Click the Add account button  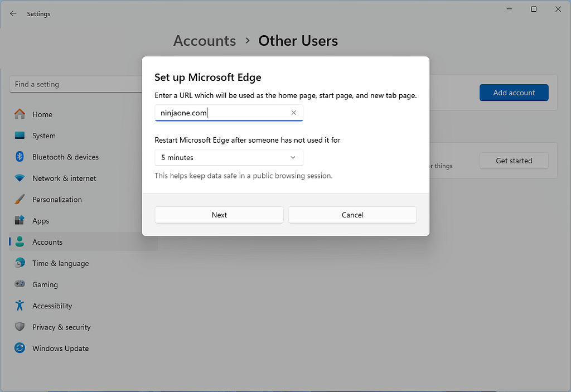tap(514, 93)
